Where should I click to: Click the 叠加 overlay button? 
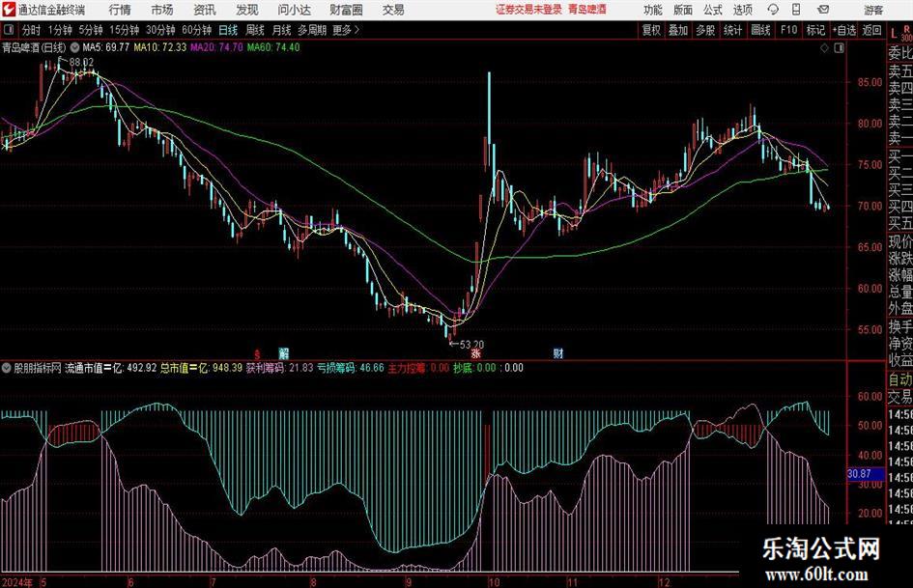point(678,30)
